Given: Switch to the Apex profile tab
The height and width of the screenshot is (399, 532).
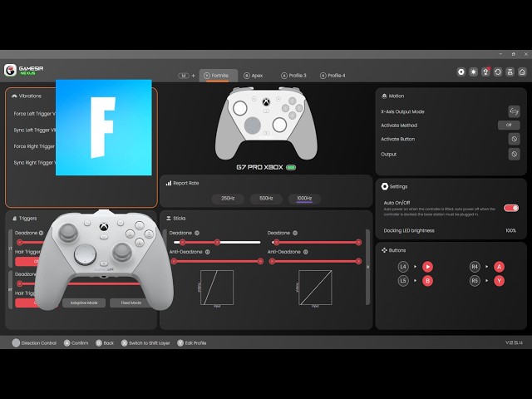Looking at the screenshot, I should [x=254, y=76].
